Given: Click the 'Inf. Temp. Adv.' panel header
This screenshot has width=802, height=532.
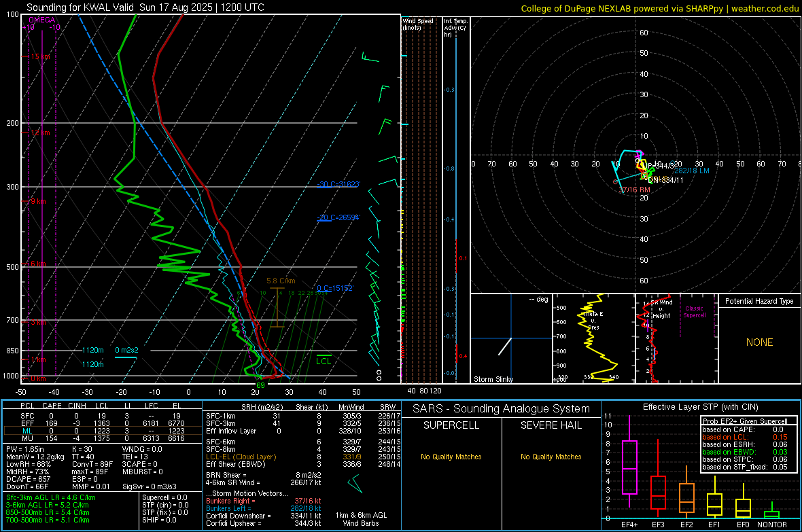Looking at the screenshot, I should pyautogui.click(x=455, y=28).
